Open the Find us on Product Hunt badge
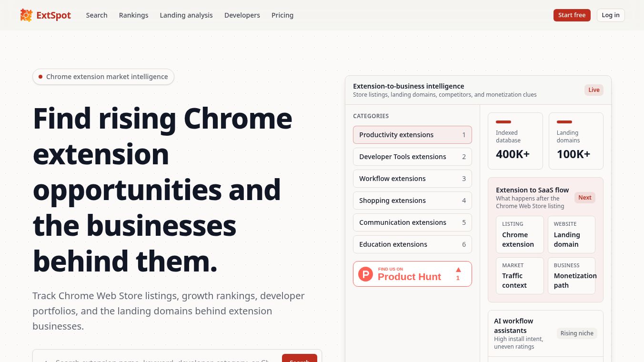 413,274
